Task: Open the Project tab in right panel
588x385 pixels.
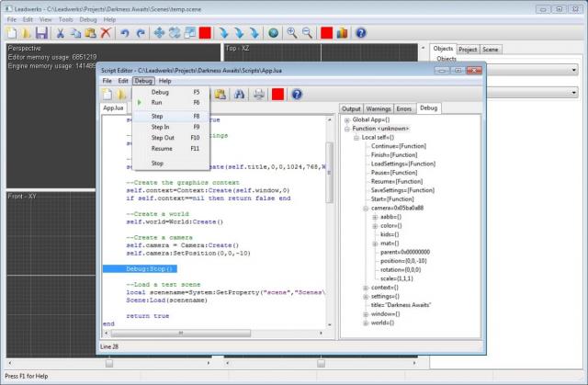Action: click(x=468, y=48)
